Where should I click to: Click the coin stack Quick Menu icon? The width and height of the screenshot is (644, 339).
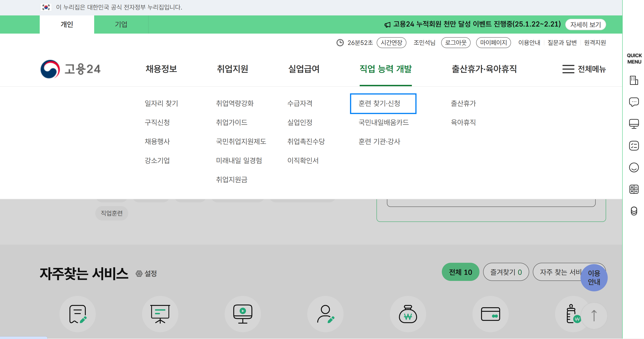pos(634,211)
